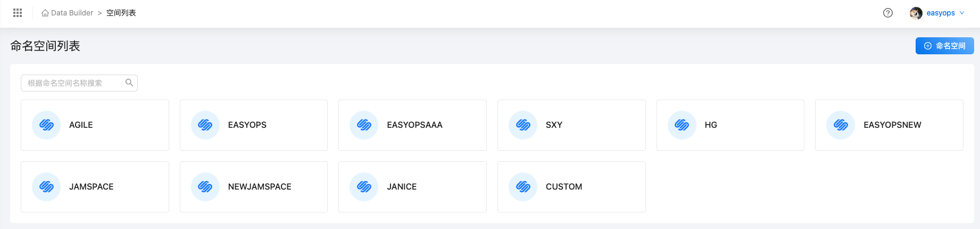Screen dimensions: 980x229
Task: Open the EASYOPSAAA namespace card
Action: click(x=412, y=125)
